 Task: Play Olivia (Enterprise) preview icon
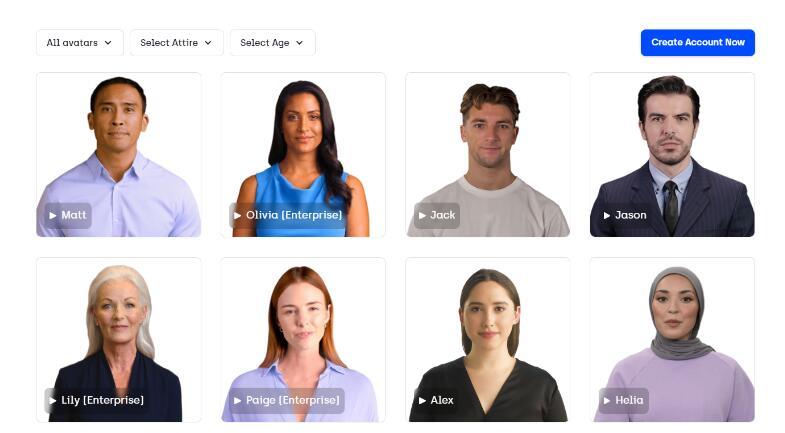pyautogui.click(x=237, y=215)
